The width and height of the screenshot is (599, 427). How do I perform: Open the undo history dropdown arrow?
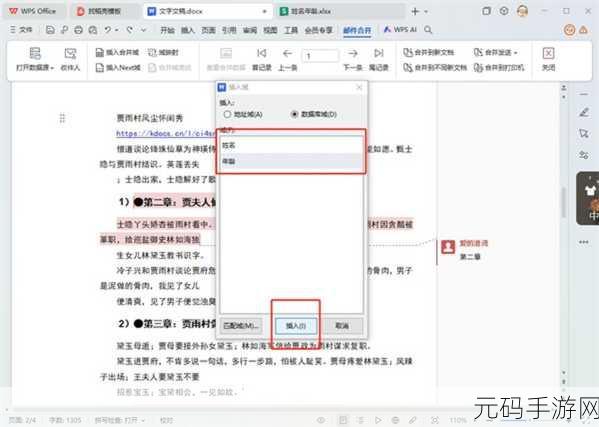[x=117, y=30]
